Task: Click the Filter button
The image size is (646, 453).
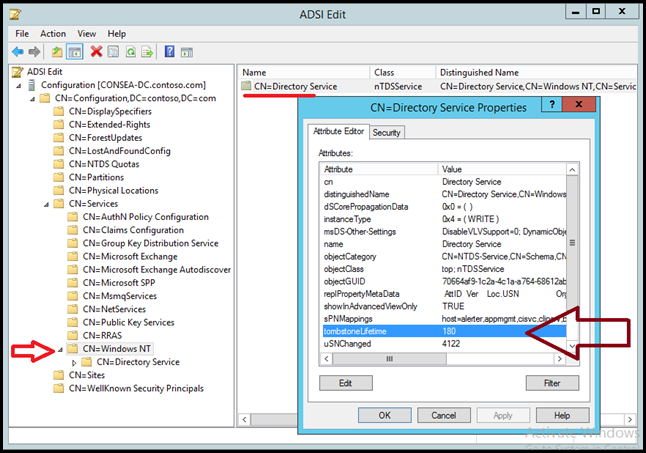Action: pos(549,383)
